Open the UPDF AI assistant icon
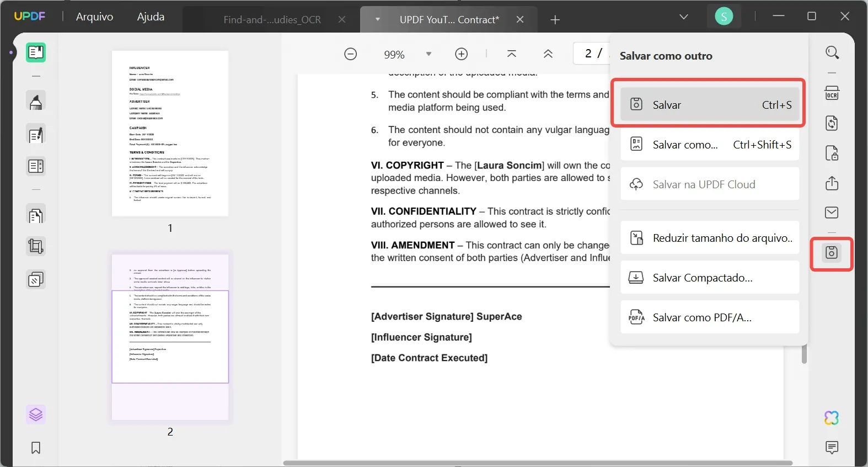 coord(832,418)
